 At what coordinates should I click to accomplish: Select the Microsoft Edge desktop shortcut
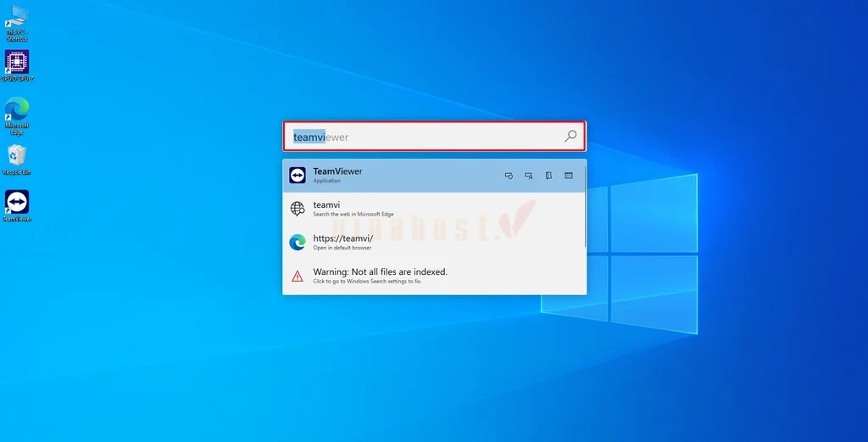click(x=17, y=115)
